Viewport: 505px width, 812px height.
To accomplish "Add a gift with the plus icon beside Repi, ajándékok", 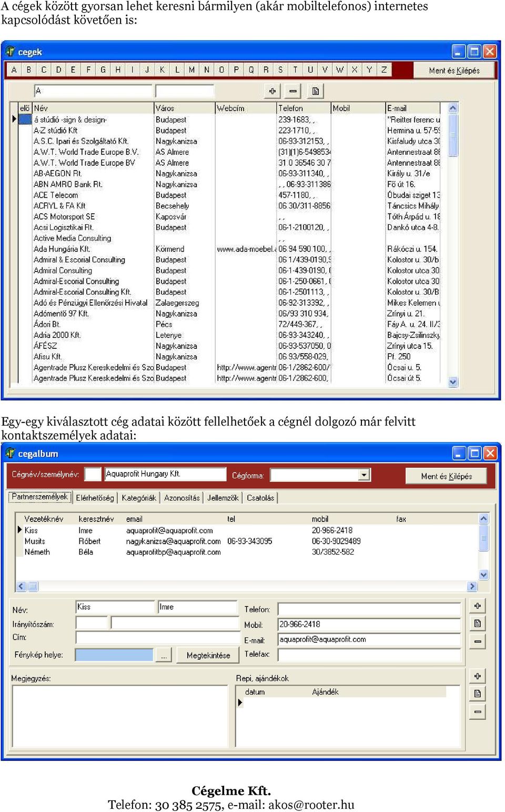I will click(x=477, y=676).
